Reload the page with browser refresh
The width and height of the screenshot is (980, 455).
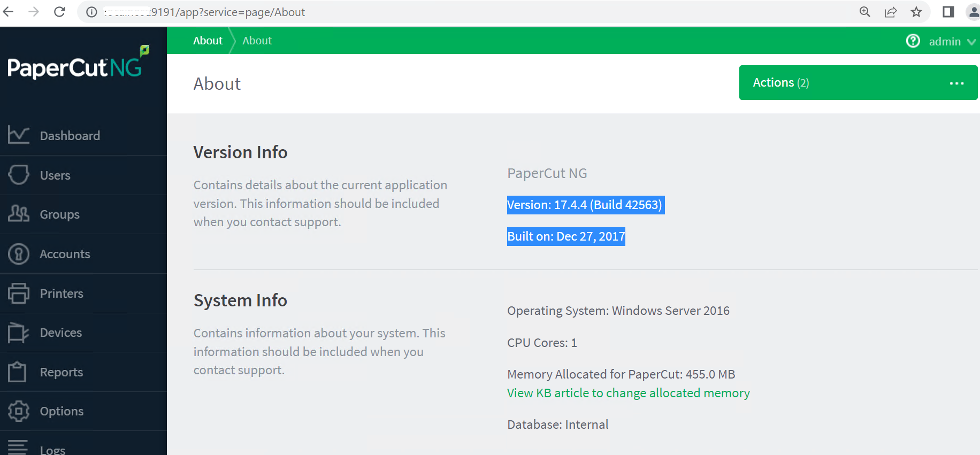pyautogui.click(x=59, y=12)
